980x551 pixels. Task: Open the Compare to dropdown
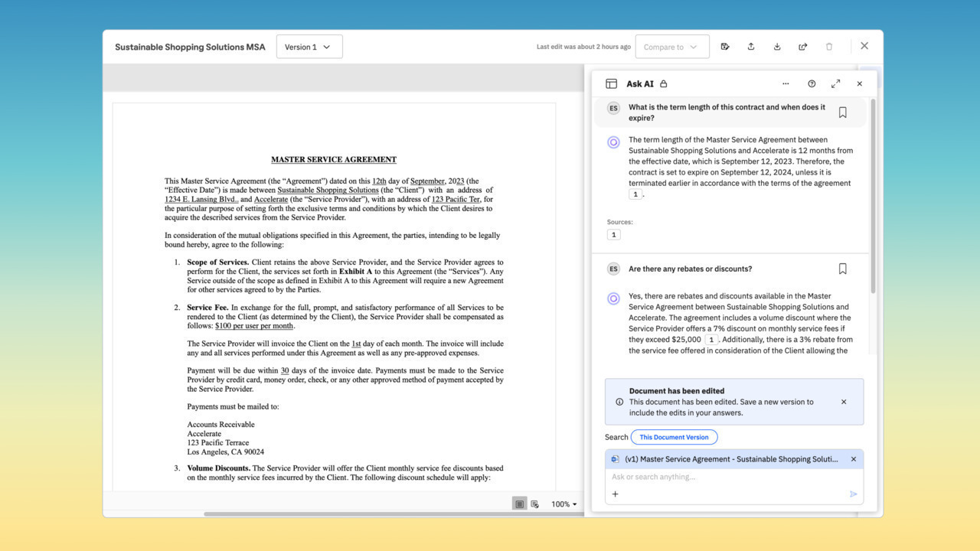[x=671, y=47]
